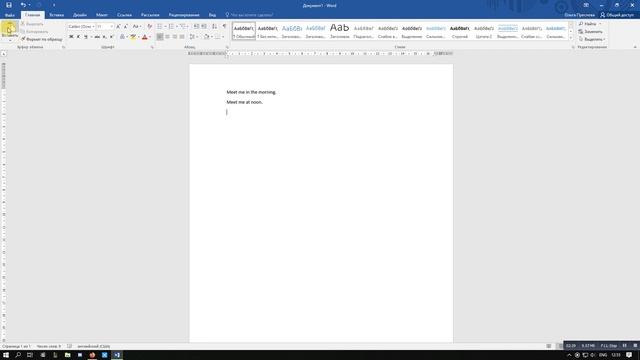The image size is (640, 360).
Task: Click Cut (Вырезать) in the clipboard group
Action: pos(32,24)
